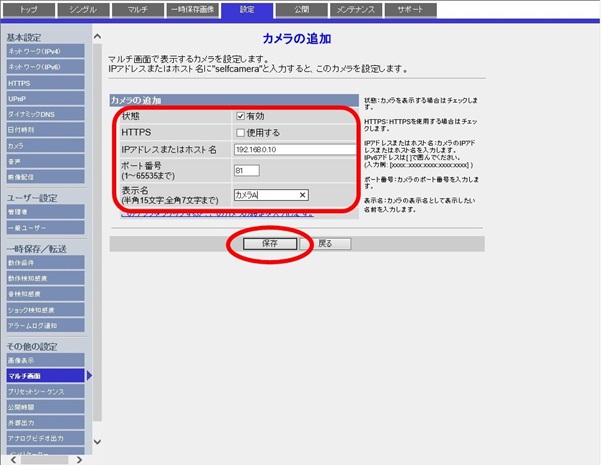Open the 音検知感度 settings
Viewport: 601px width, 465px height.
[x=45, y=294]
